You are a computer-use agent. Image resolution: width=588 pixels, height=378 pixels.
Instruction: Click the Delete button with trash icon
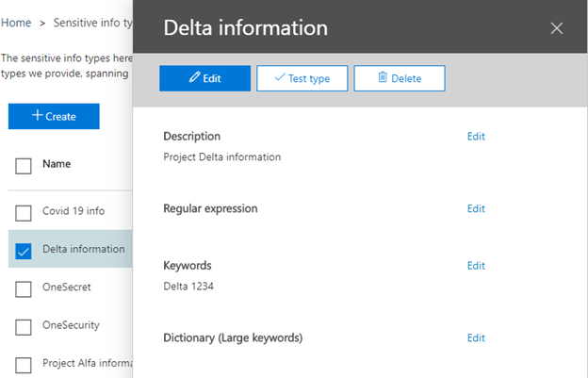[x=399, y=78]
